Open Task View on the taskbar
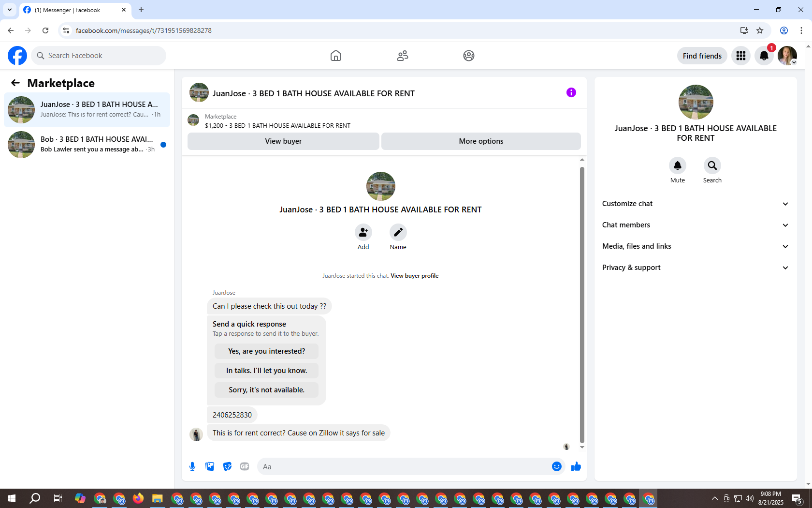Viewport: 812px width, 508px height. 58,498
